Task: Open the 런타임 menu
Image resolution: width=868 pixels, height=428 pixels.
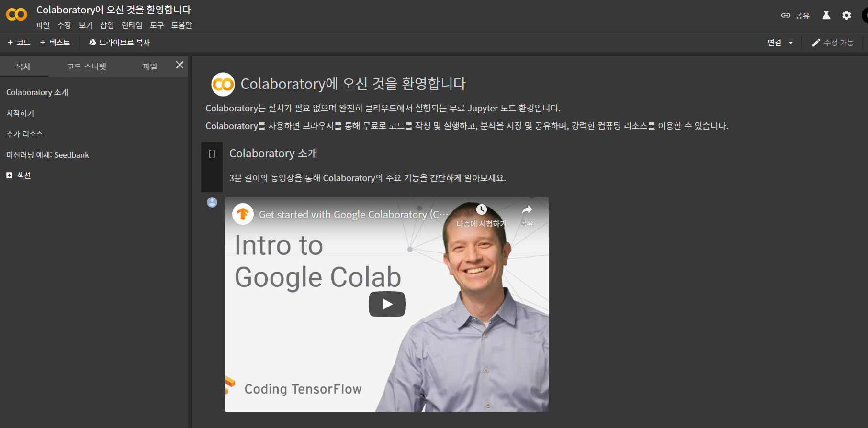Action: point(132,25)
